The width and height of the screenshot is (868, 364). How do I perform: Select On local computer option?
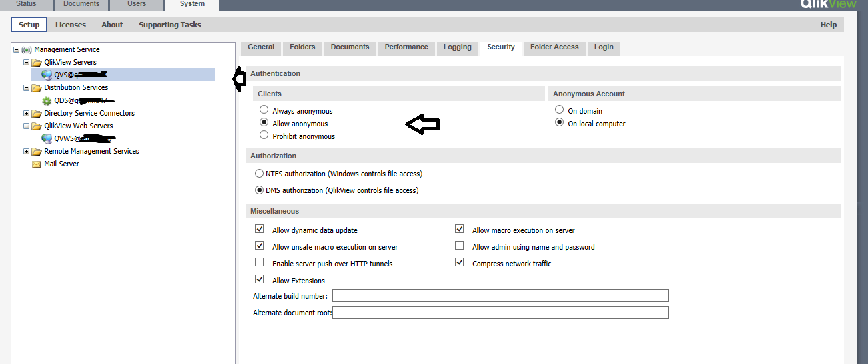pyautogui.click(x=560, y=122)
